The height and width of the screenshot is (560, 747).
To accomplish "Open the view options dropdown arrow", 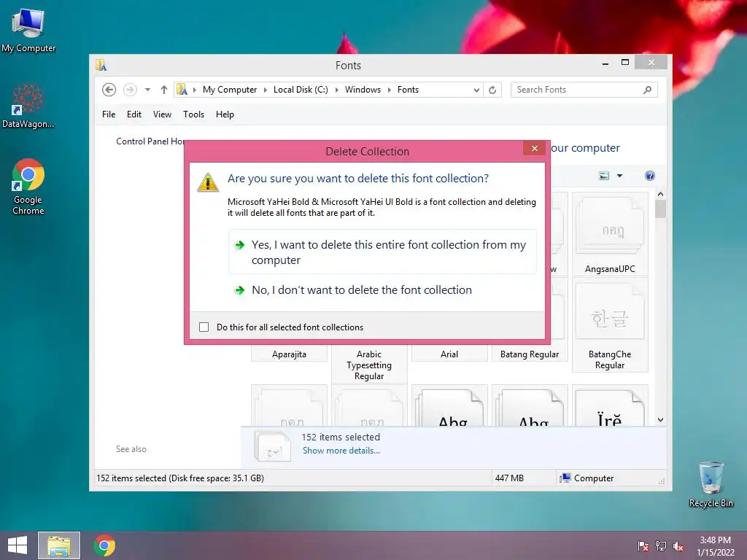I will [x=619, y=176].
